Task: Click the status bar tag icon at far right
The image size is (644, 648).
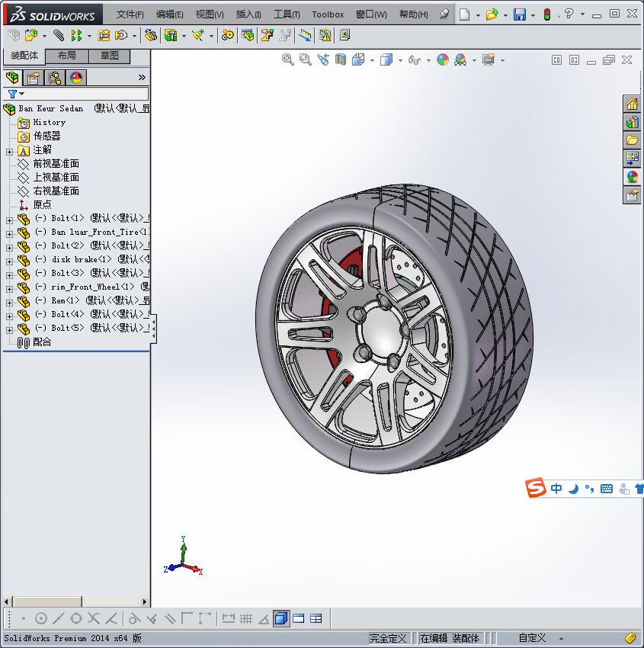Action: pos(630,638)
